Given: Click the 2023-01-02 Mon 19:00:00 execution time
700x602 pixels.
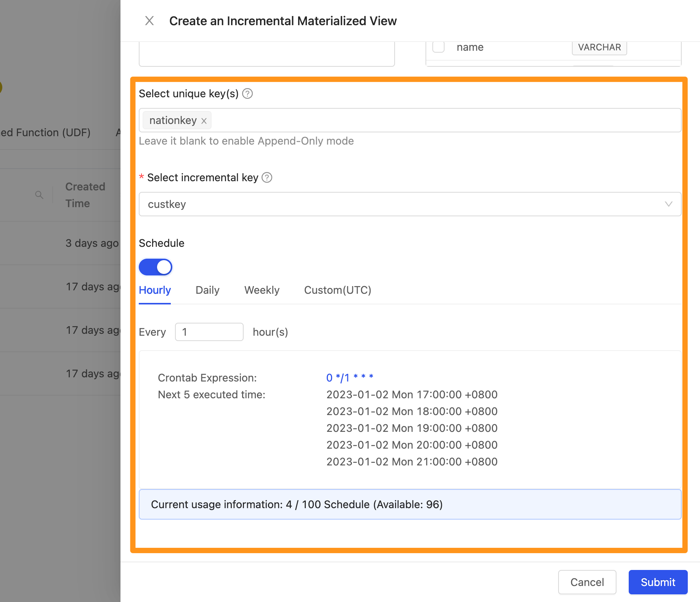Looking at the screenshot, I should click(412, 428).
